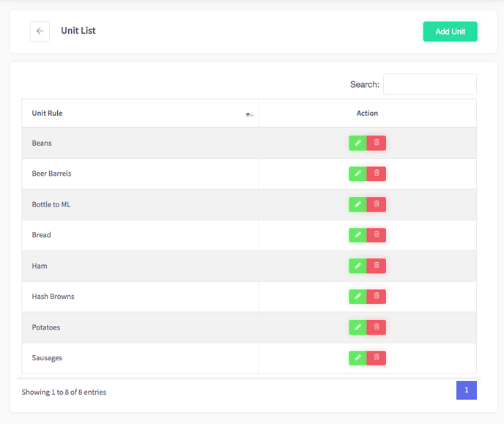Delete the Bottle to ML unit

377,204
